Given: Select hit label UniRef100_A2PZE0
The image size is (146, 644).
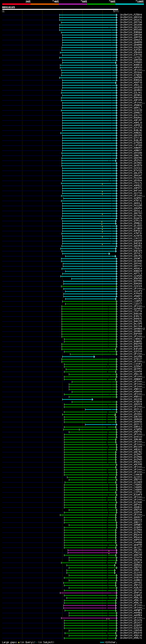Looking at the screenshot, I should pos(131,50).
